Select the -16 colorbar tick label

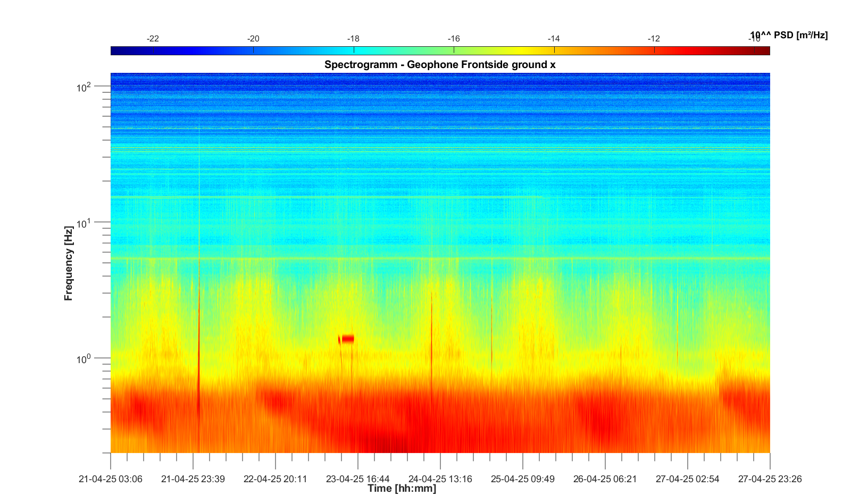tap(453, 39)
